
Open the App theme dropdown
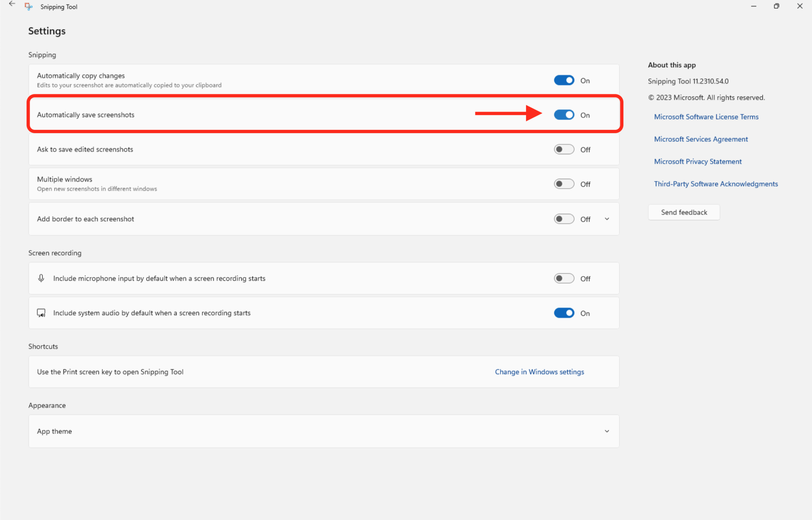(x=607, y=431)
